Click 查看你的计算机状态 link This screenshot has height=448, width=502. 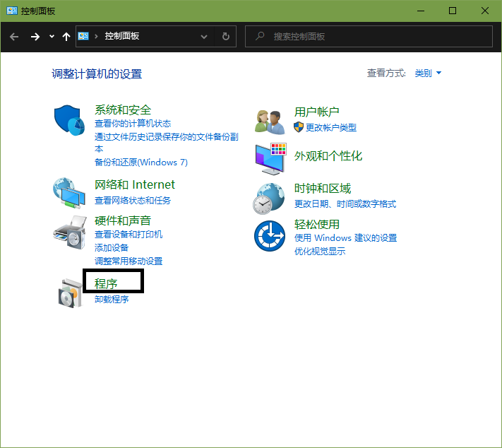click(x=133, y=124)
